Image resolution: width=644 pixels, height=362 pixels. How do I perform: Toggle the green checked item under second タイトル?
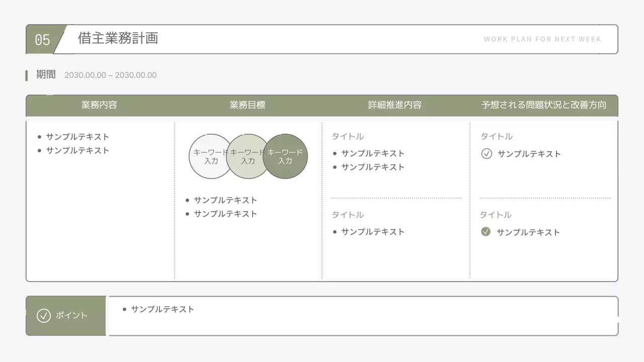coord(487,232)
